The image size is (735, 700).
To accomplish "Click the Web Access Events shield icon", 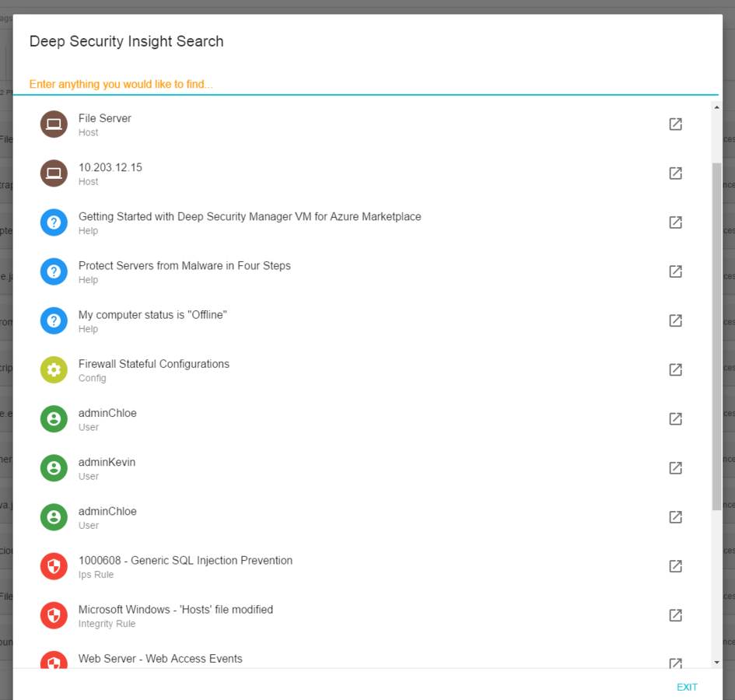I will tap(54, 660).
